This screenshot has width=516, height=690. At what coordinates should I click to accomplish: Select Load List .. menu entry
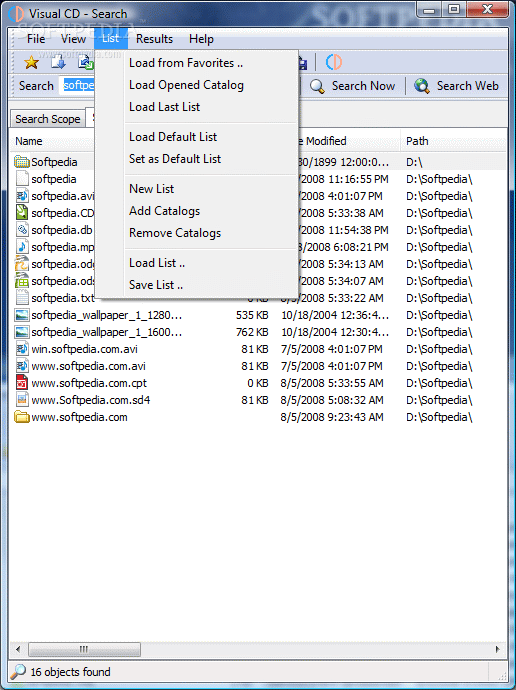(197, 263)
